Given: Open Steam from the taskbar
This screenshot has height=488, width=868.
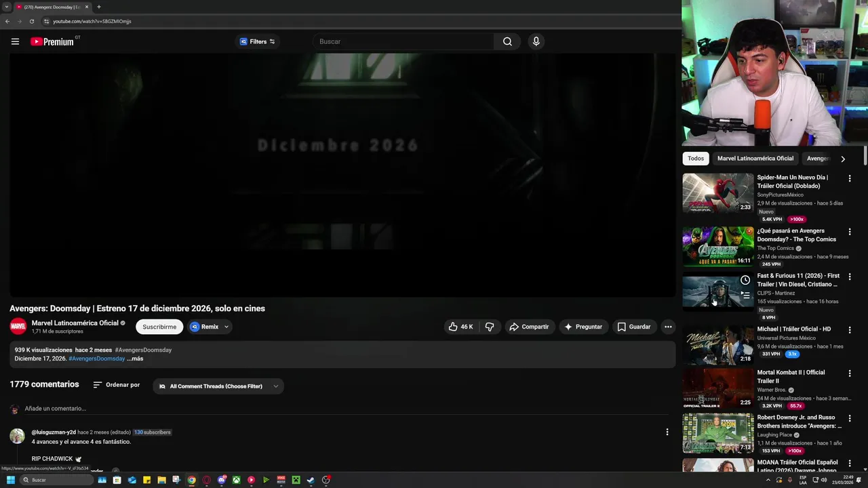Looking at the screenshot, I should point(311,480).
